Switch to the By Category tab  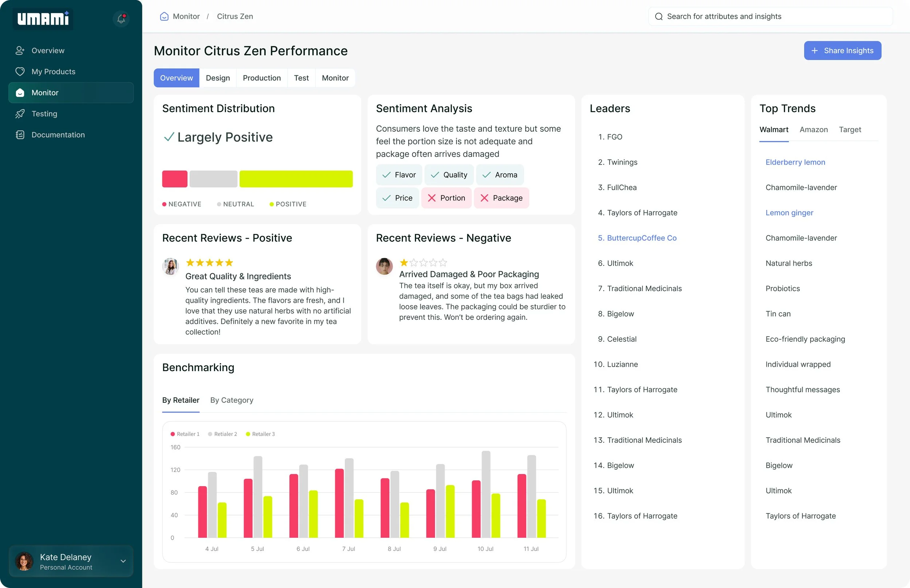(232, 400)
